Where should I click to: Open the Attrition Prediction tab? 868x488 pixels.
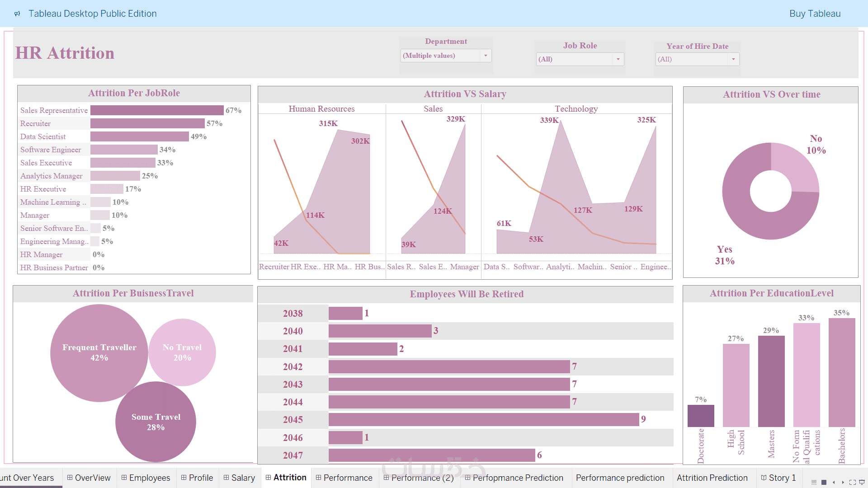(x=712, y=478)
